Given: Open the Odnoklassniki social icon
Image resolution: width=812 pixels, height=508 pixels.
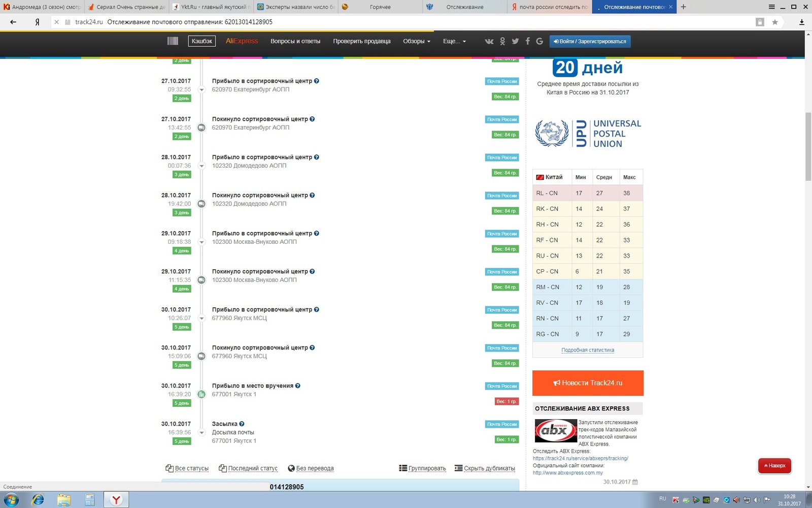Looking at the screenshot, I should (x=502, y=41).
